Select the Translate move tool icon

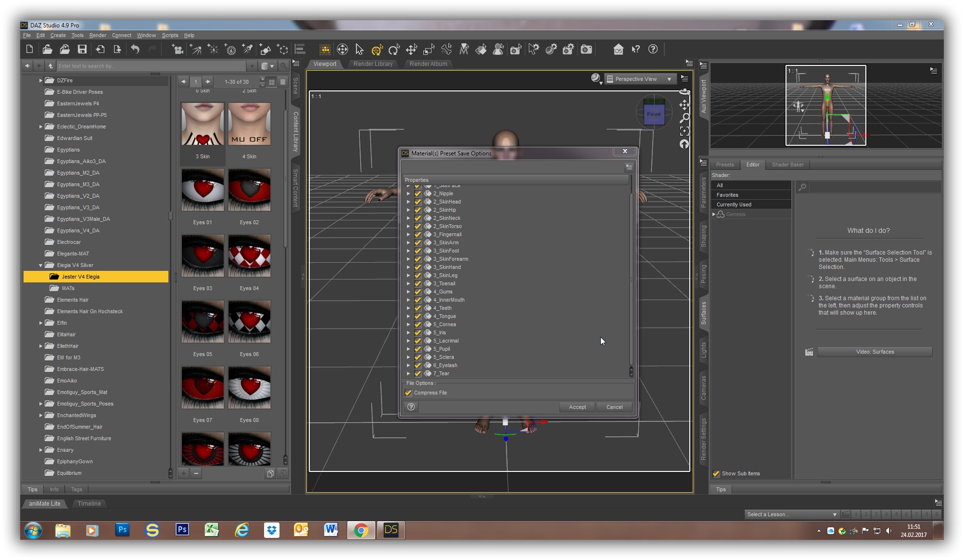411,49
